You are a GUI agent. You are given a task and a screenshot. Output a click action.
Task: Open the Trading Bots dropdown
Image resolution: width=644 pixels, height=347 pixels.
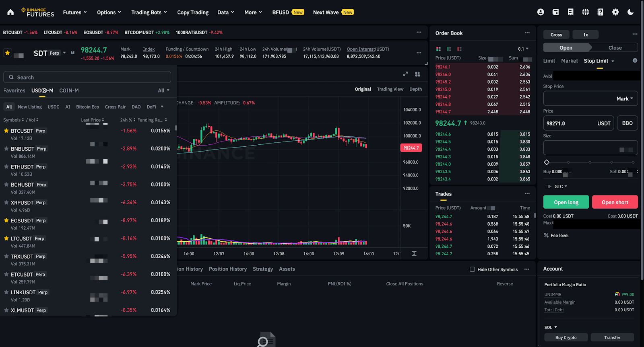pyautogui.click(x=149, y=12)
